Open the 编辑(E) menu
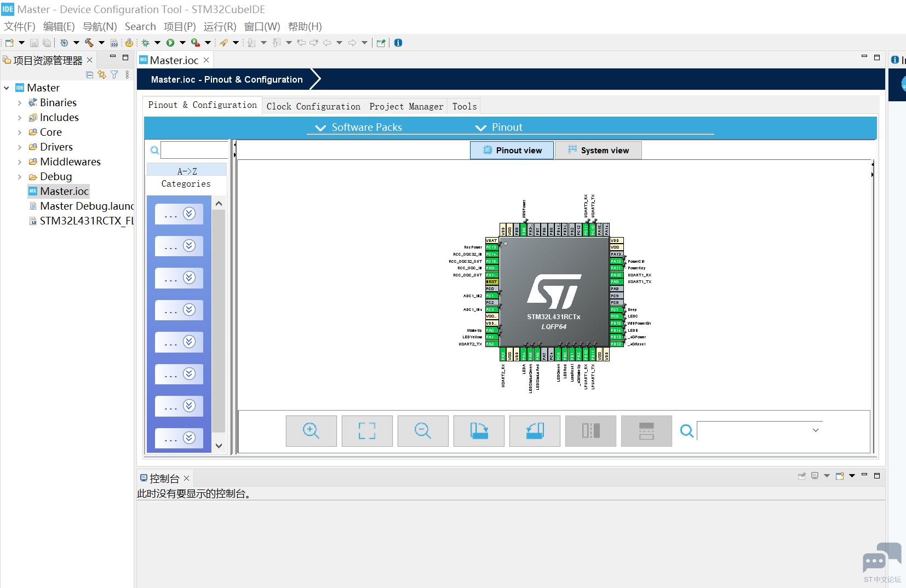 coord(59,27)
